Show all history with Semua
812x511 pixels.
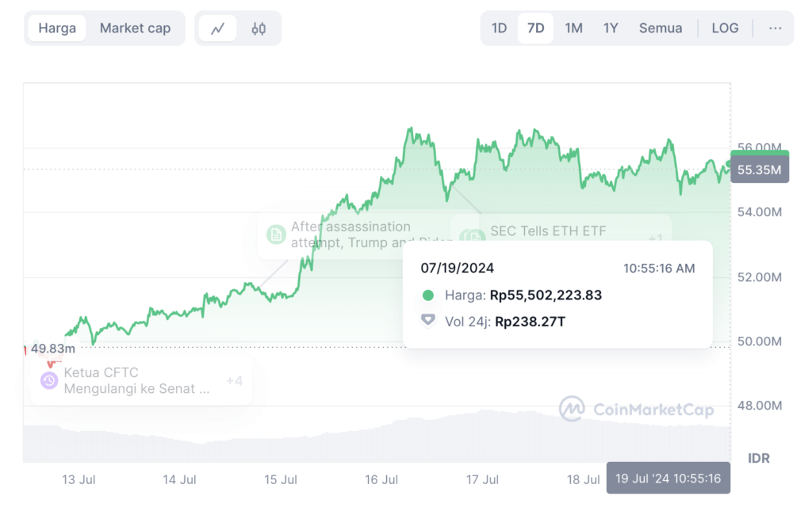tap(661, 28)
